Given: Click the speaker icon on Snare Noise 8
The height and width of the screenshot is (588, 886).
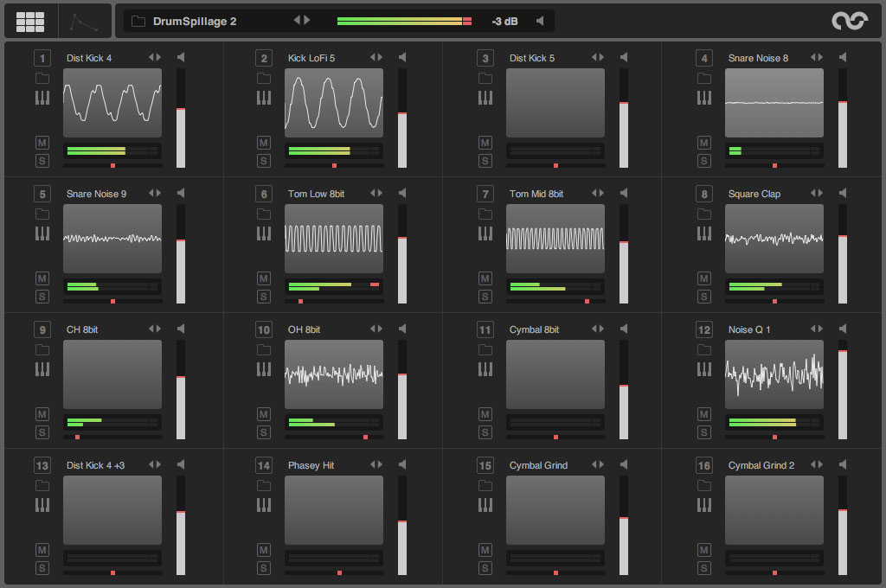Looking at the screenshot, I should pos(844,58).
